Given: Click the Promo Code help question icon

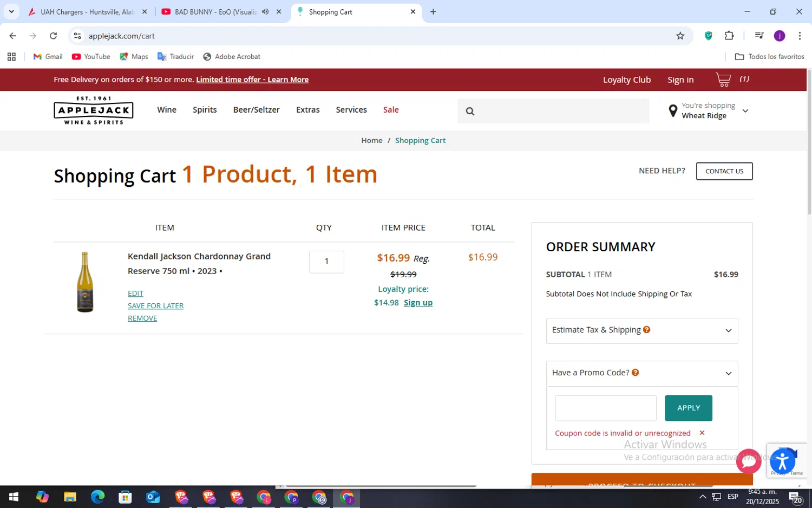Looking at the screenshot, I should (x=636, y=372).
